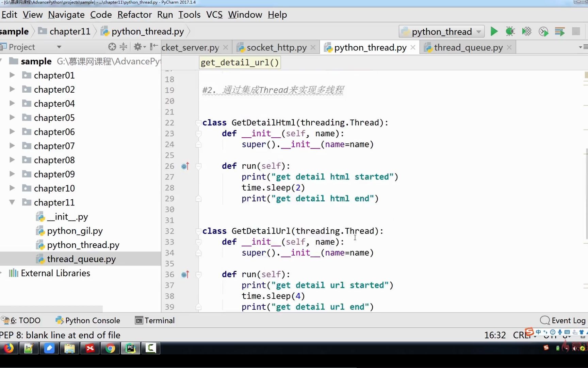This screenshot has width=588, height=368.
Task: Open the Refactor menu
Action: 134,15
